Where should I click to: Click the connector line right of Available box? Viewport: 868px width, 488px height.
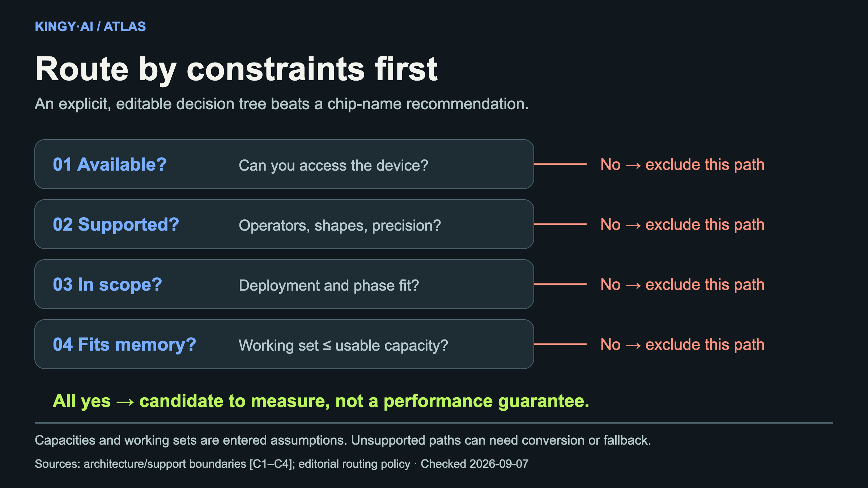(x=560, y=164)
